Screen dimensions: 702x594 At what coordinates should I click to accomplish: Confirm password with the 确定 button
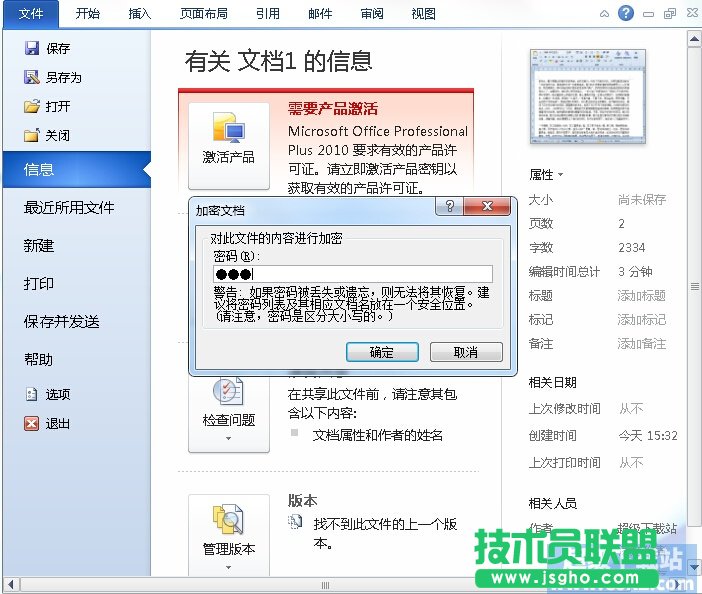(x=381, y=352)
